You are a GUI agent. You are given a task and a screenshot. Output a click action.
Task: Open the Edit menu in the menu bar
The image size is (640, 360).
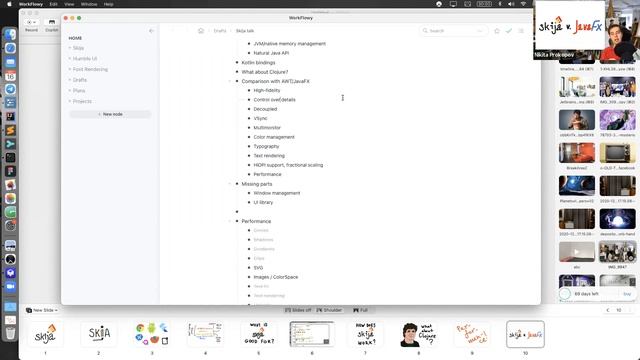[x=53, y=4]
